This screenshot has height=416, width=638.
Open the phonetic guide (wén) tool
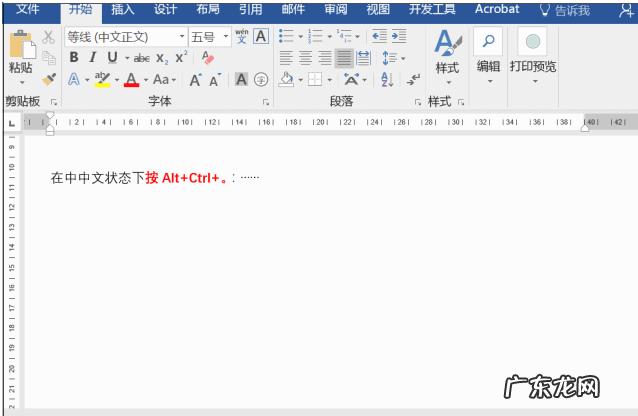[x=242, y=36]
